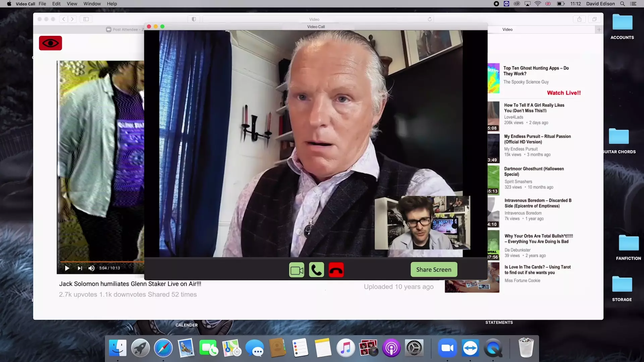Screen dimensions: 644x362
Task: Open the Edit menu
Action: [x=56, y=4]
